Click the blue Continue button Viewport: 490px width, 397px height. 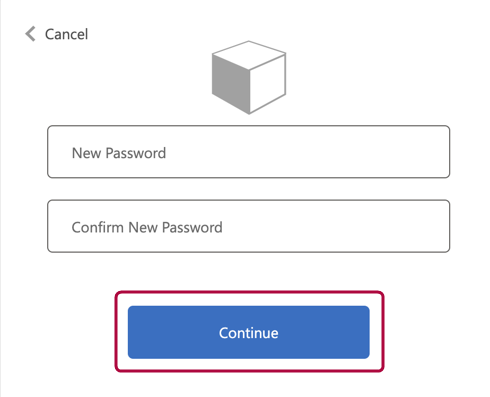[x=249, y=332]
